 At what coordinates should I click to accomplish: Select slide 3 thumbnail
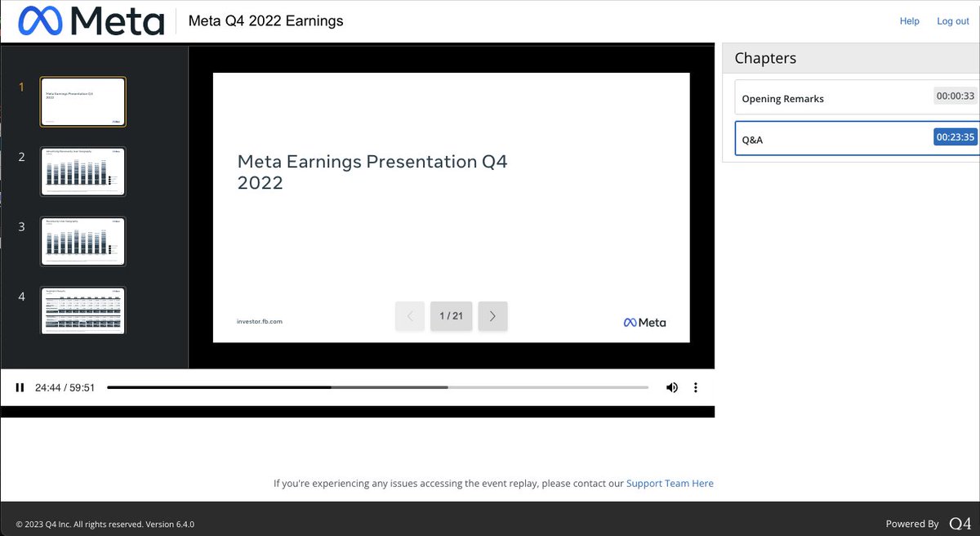coord(82,241)
